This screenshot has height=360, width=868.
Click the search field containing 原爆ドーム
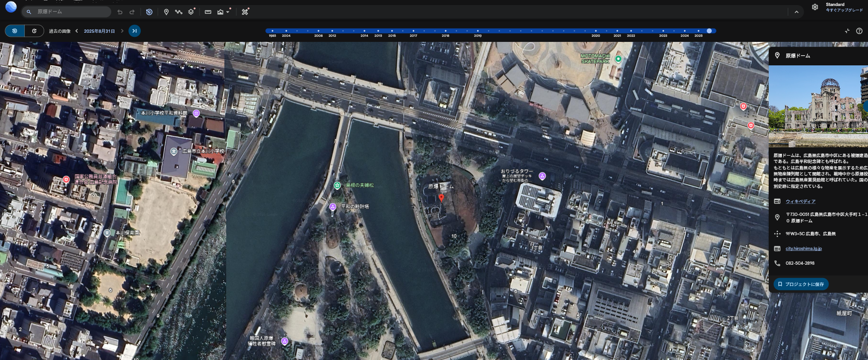(66, 12)
